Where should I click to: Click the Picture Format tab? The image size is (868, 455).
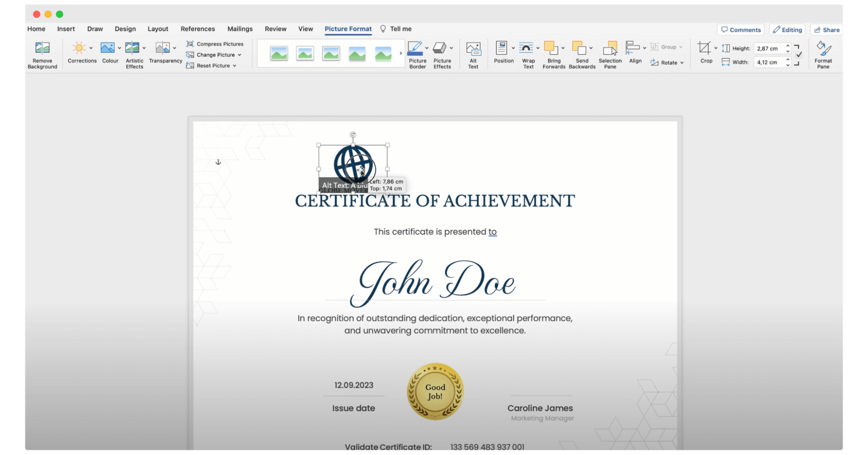coord(348,29)
